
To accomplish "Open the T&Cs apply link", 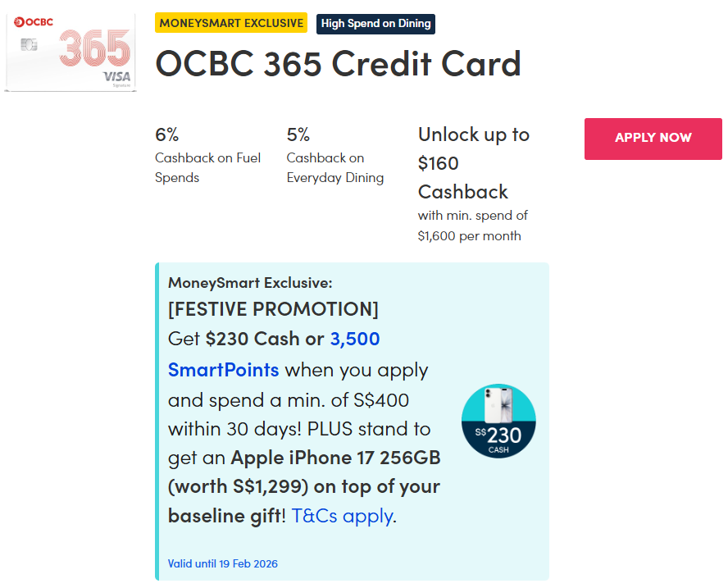I will coord(343,516).
